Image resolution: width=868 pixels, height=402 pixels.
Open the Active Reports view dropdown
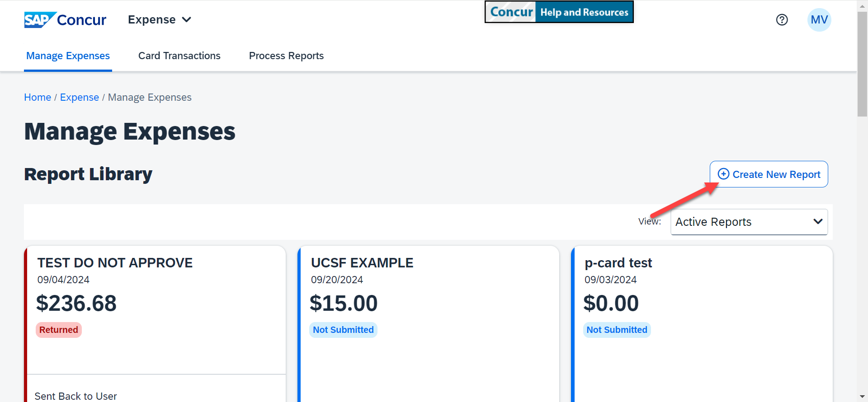coord(749,222)
